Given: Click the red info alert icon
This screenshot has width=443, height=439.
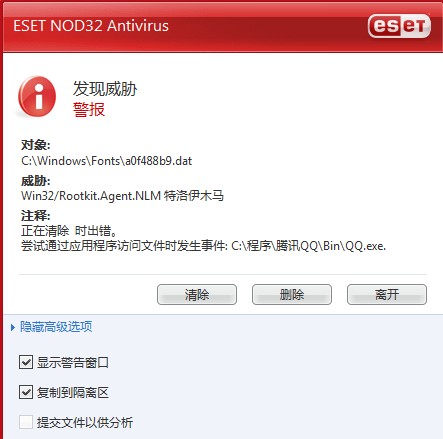Looking at the screenshot, I should click(37, 96).
